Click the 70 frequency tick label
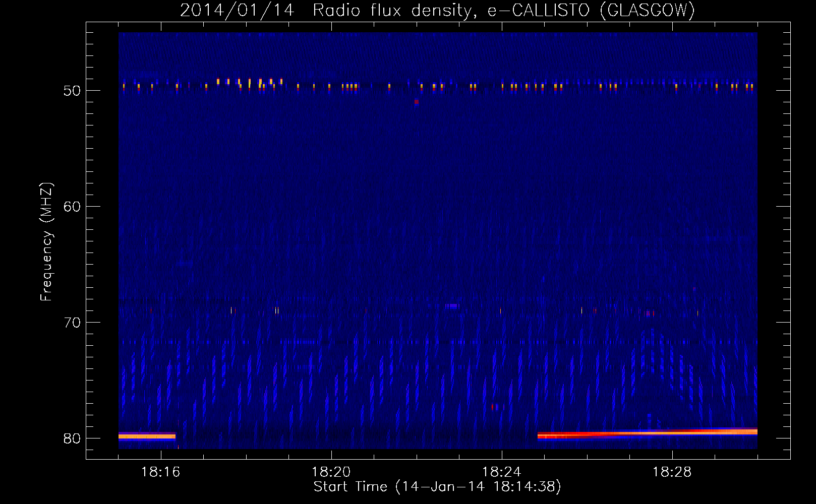Viewport: 816px width, 504px height. 72,323
